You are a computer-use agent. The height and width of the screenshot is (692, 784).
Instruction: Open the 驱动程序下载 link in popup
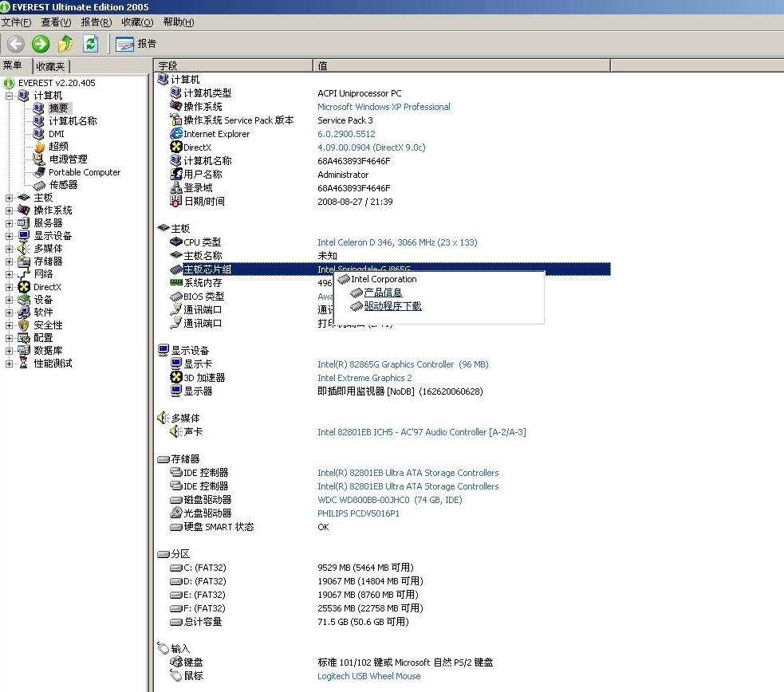point(392,306)
